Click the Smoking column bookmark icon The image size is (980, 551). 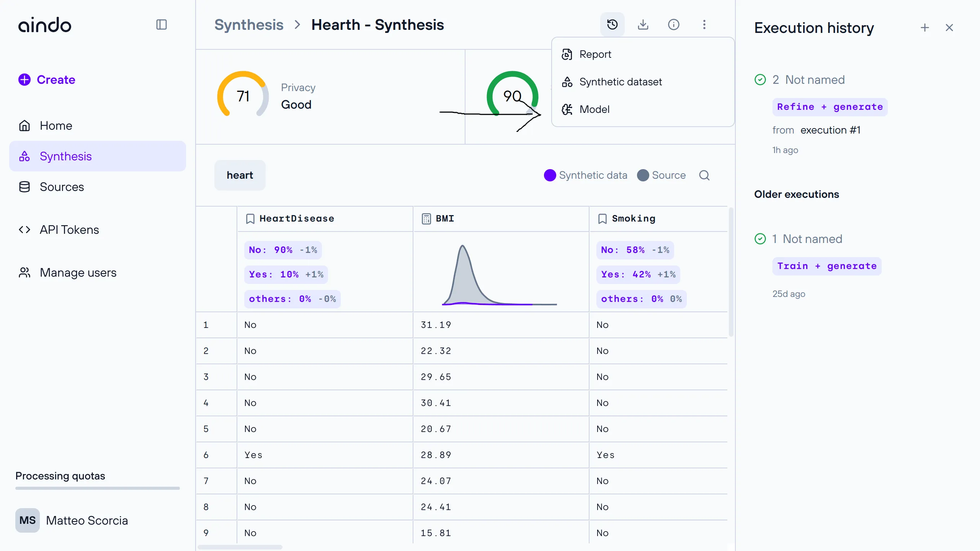coord(603,218)
